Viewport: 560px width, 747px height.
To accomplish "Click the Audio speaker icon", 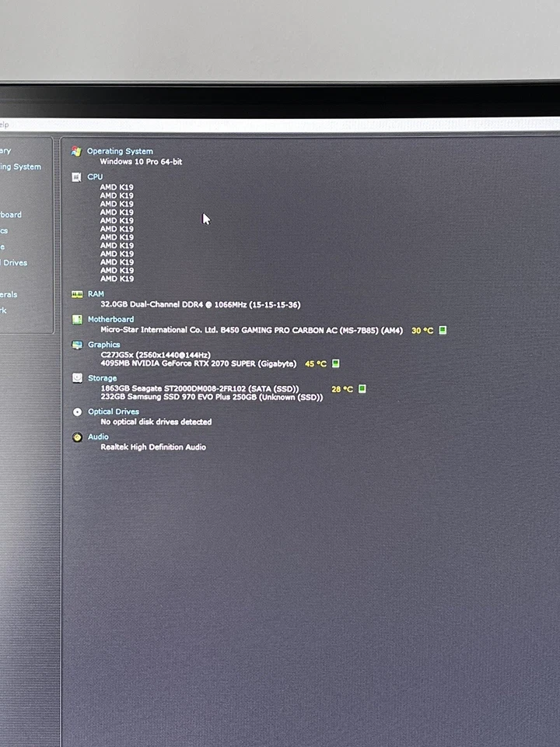I will point(77,437).
